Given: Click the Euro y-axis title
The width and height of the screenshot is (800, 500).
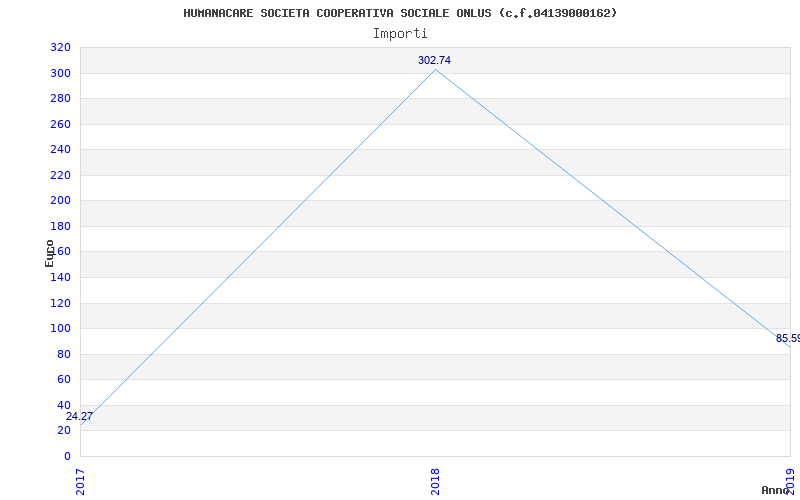Looking at the screenshot, I should click(x=49, y=254).
